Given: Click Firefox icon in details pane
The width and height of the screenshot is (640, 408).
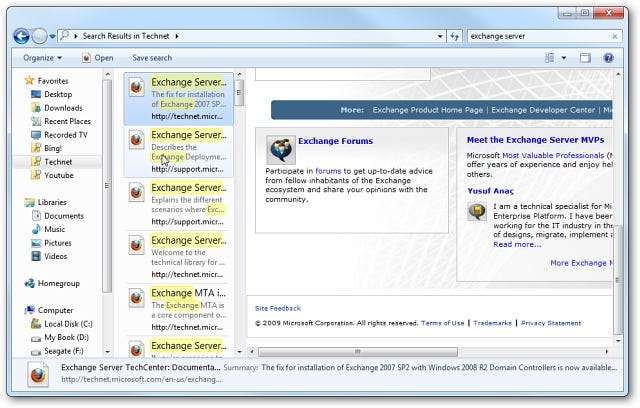Looking at the screenshot, I should pyautogui.click(x=38, y=375).
